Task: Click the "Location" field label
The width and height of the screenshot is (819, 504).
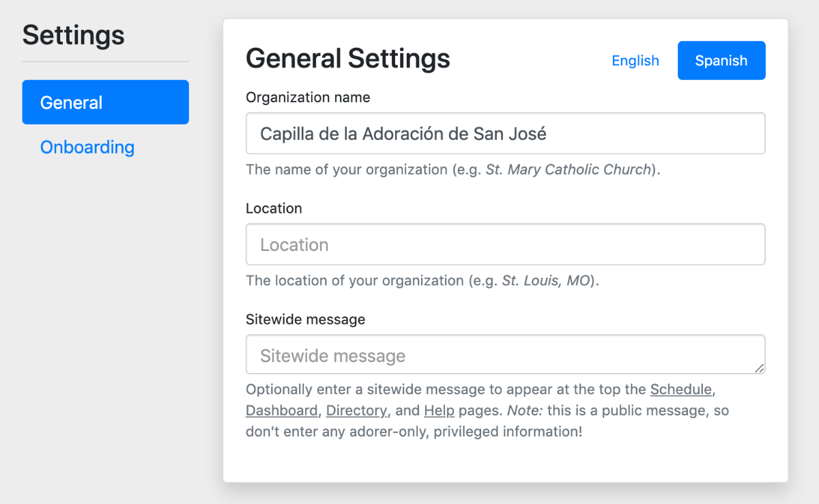Action: tap(274, 209)
